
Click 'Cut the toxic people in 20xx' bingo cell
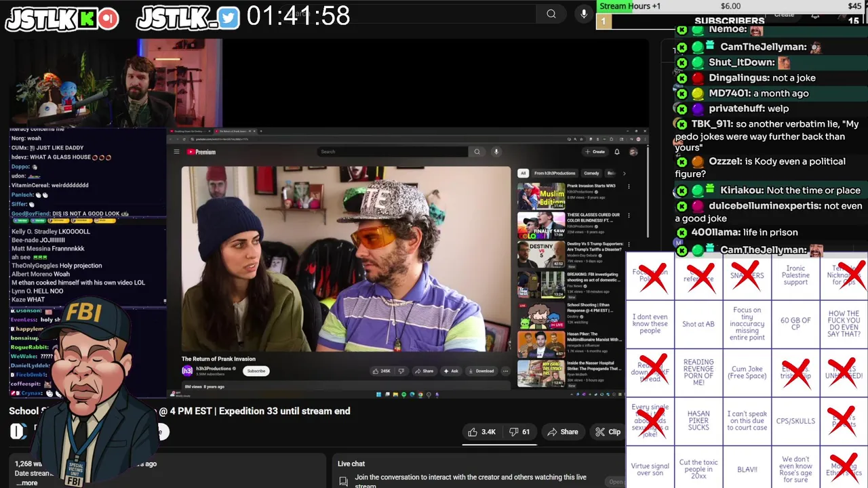pyautogui.click(x=698, y=468)
